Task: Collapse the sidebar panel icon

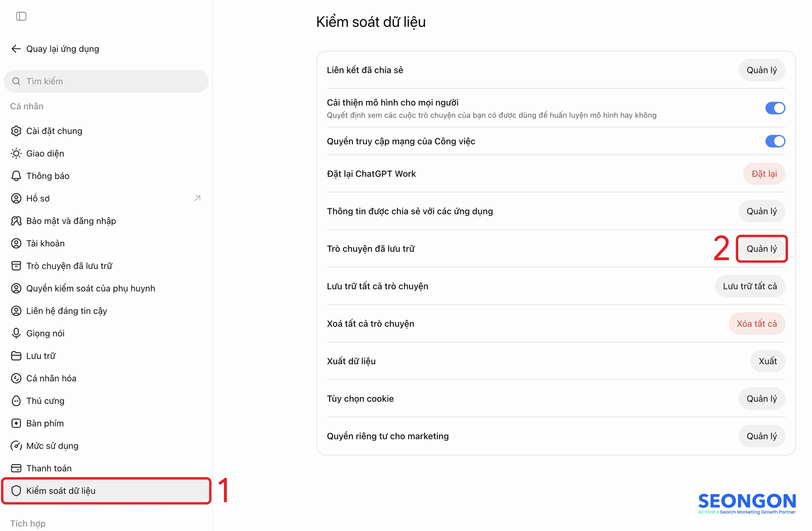Action: click(x=21, y=16)
